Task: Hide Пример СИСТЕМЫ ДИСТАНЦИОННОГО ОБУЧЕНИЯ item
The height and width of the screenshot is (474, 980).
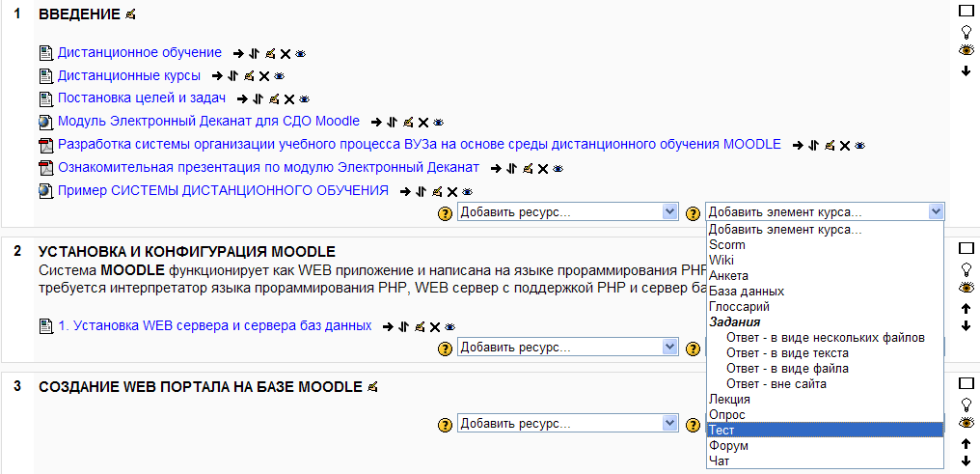Action: coord(467,191)
